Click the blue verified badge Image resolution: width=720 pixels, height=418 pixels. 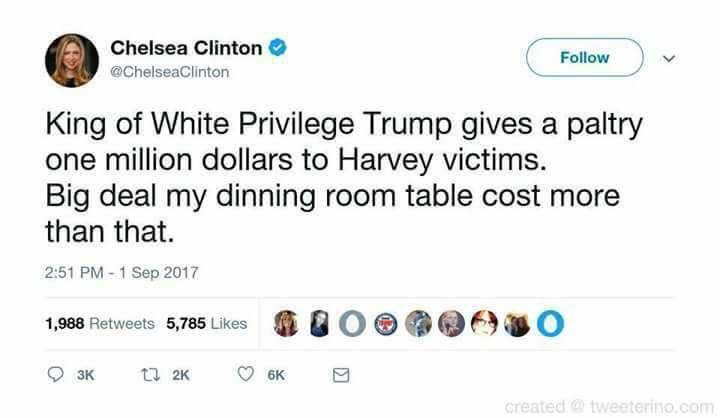click(277, 47)
